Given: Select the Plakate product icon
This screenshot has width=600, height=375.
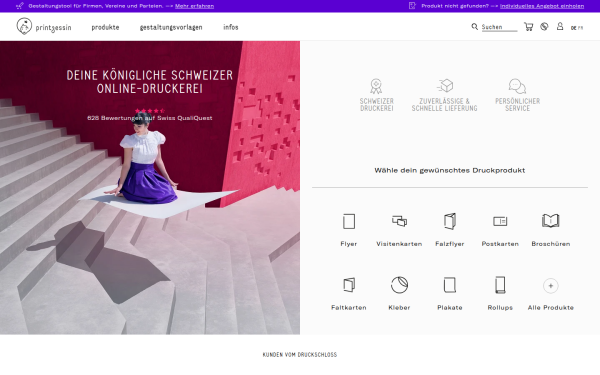Looking at the screenshot, I should (x=450, y=285).
